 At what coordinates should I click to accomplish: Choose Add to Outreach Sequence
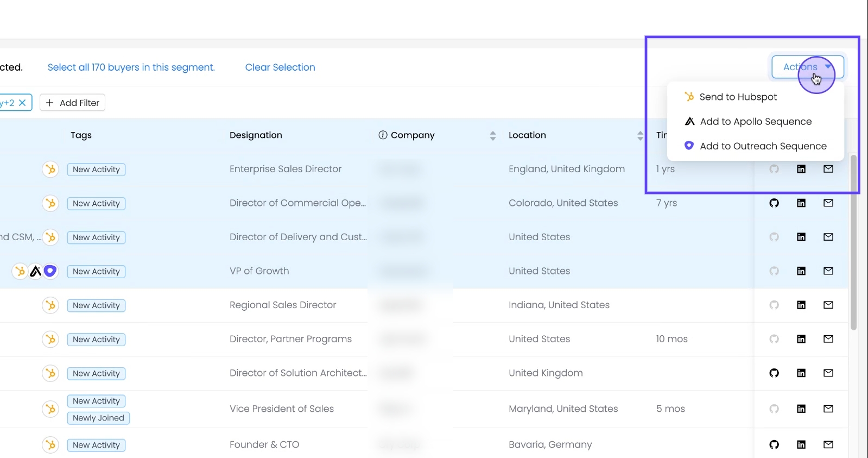tap(763, 146)
